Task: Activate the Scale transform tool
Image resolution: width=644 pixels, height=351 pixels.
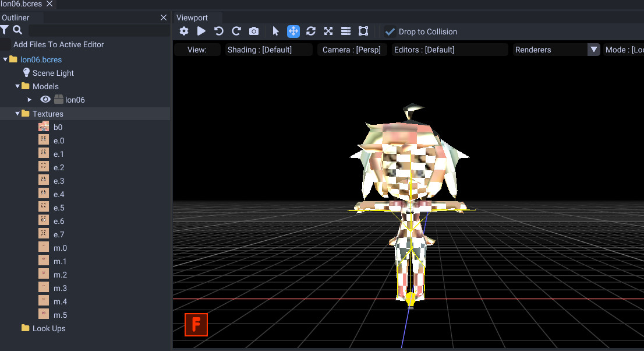Action: [328, 31]
